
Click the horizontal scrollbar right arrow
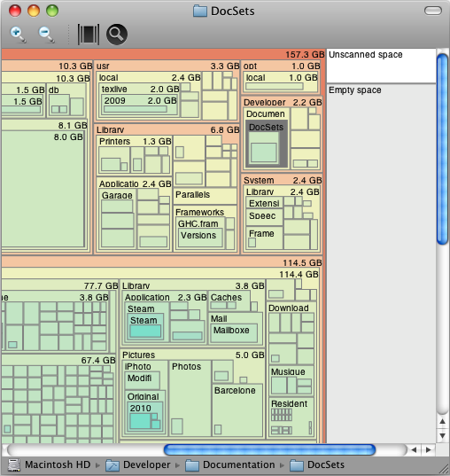point(429,450)
